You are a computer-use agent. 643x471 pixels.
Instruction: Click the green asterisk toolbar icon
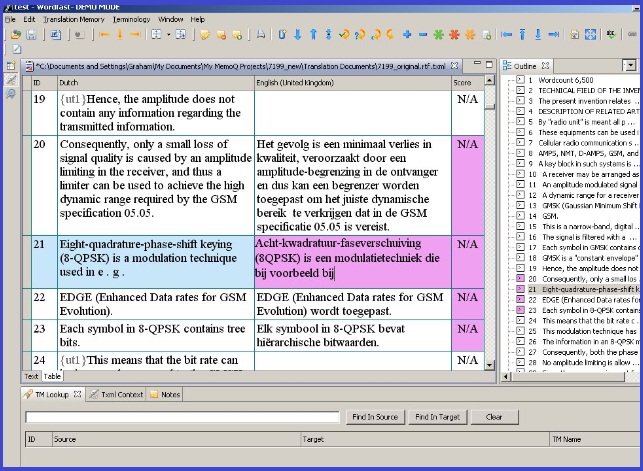439,35
